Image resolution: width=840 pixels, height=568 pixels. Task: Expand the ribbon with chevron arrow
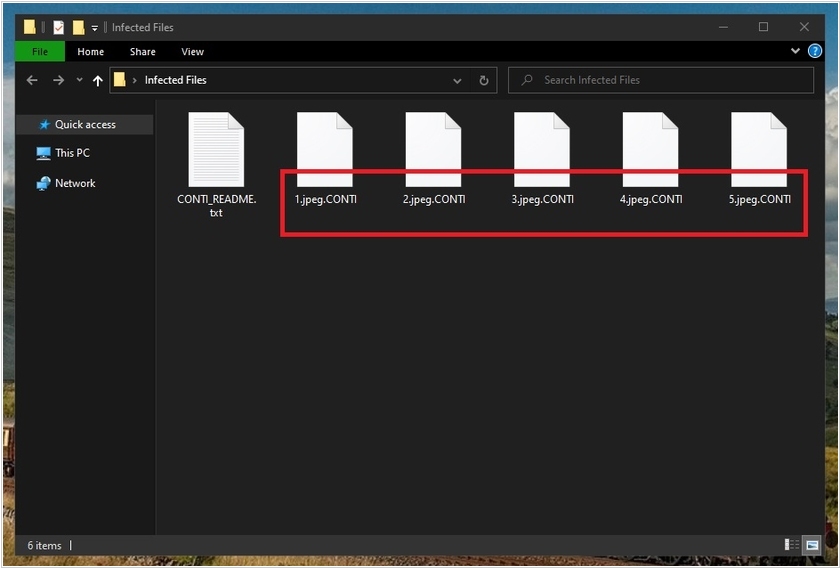pos(796,51)
